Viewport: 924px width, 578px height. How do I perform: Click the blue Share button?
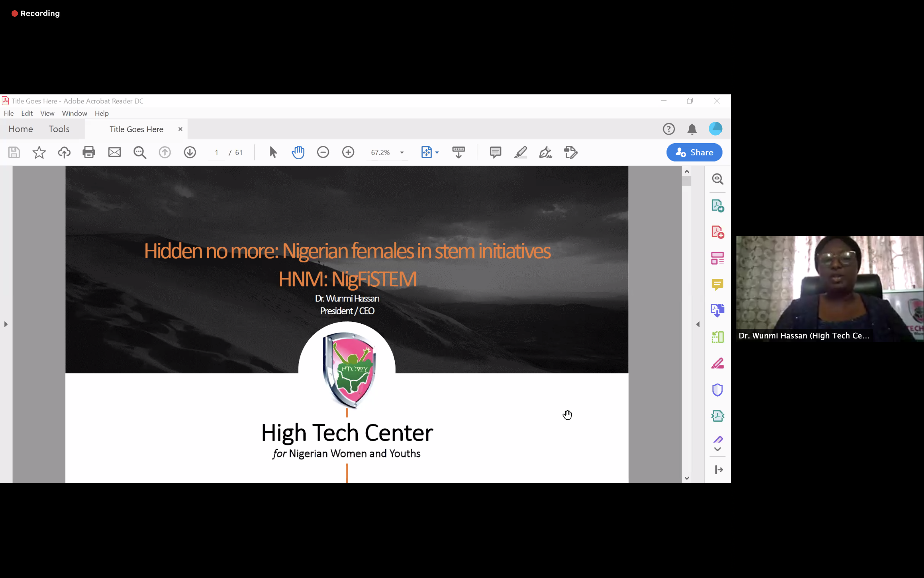click(694, 153)
